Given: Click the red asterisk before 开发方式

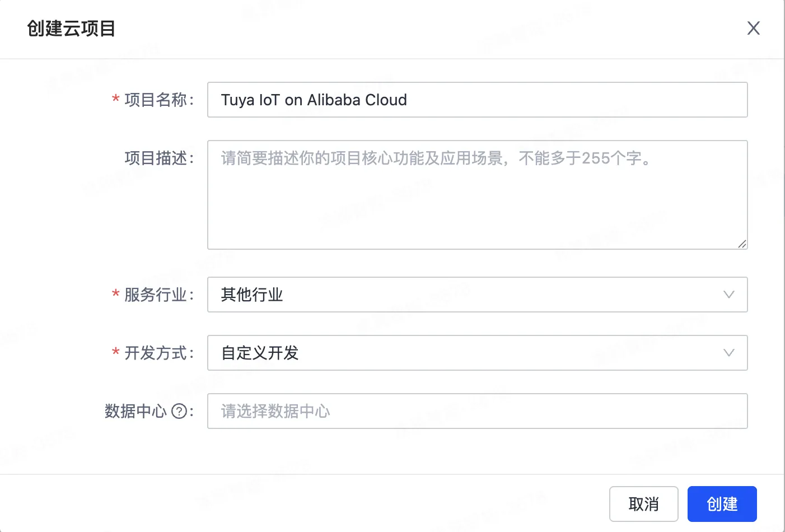Looking at the screenshot, I should (116, 353).
